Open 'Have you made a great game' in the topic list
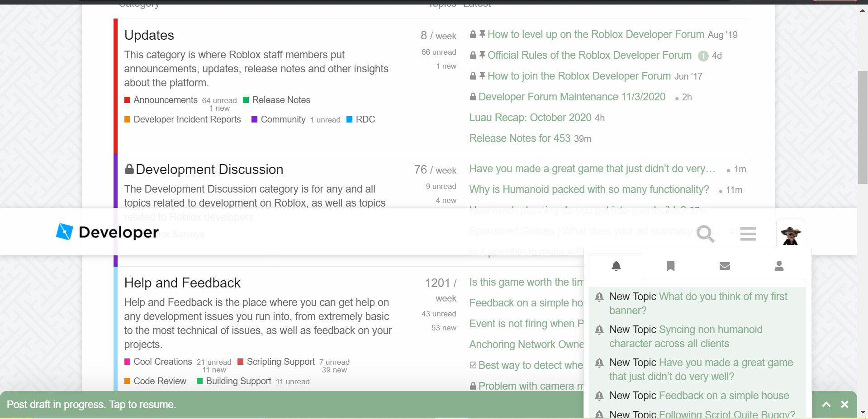The width and height of the screenshot is (868, 419). (x=592, y=169)
